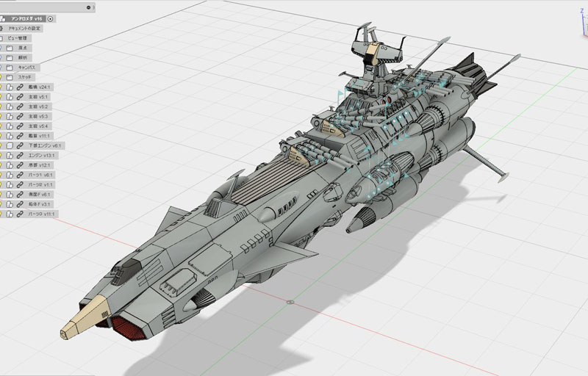588x376 pixels.
Task: Click the component icon of the 側面F v6:1 row
Action: pos(10,195)
